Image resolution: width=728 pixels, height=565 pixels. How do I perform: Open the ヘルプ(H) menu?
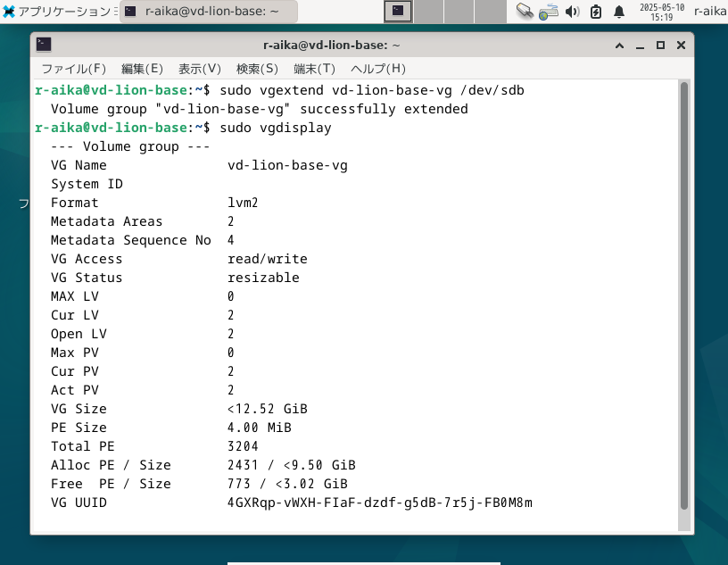tap(378, 69)
